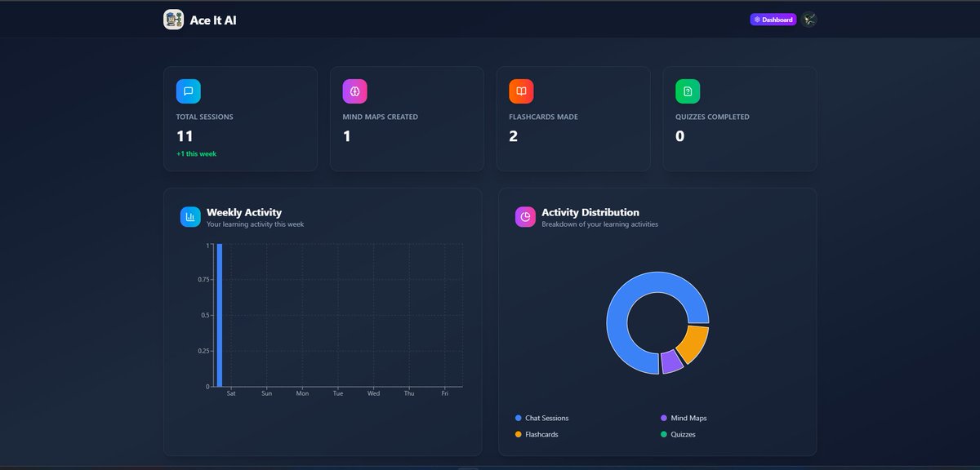Click the '+1 this week' text
This screenshot has height=470, width=980.
point(196,153)
